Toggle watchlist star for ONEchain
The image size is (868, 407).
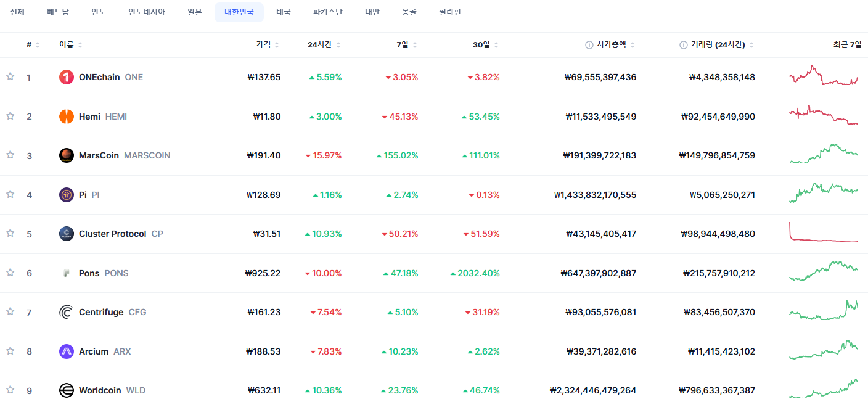coord(10,76)
